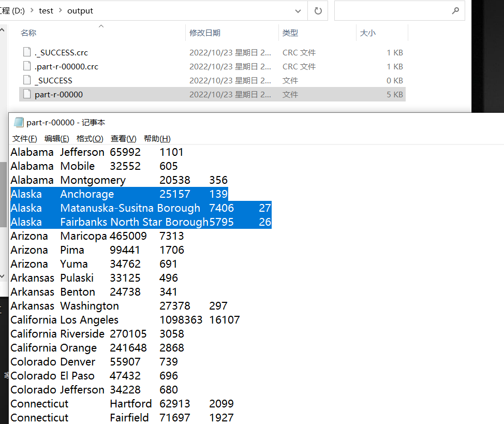504x424 pixels.
Task: Open Notepad's 编辑(E) menu
Action: tap(56, 139)
